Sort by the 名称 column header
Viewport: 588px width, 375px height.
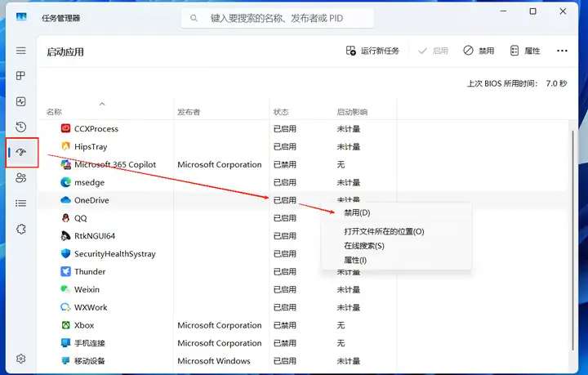pyautogui.click(x=54, y=112)
